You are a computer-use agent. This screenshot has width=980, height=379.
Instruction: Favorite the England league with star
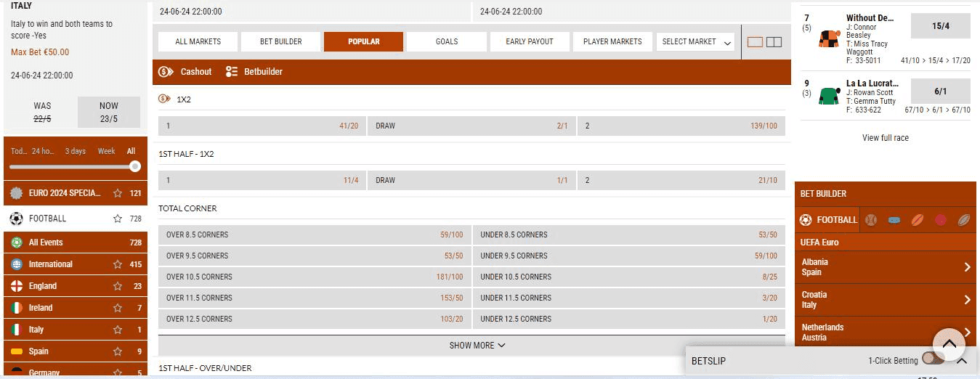117,286
